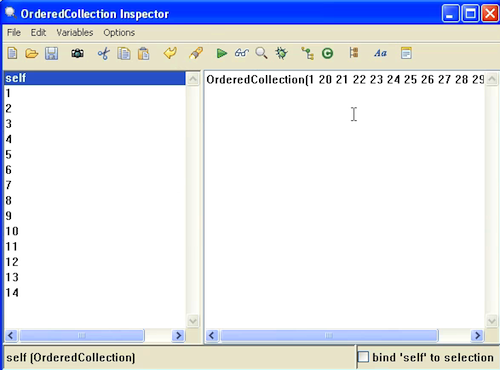Open the Edit menu
The image size is (500, 370).
[38, 33]
